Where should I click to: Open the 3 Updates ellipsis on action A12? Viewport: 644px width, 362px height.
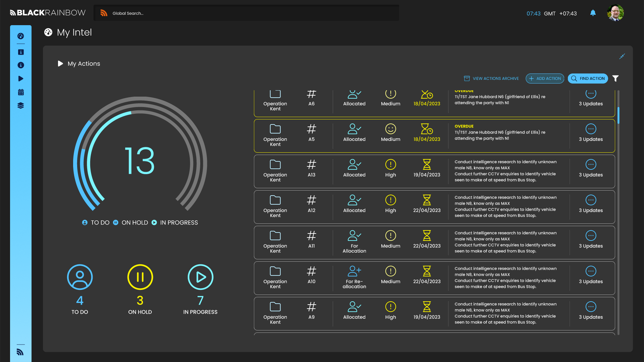pos(591,200)
